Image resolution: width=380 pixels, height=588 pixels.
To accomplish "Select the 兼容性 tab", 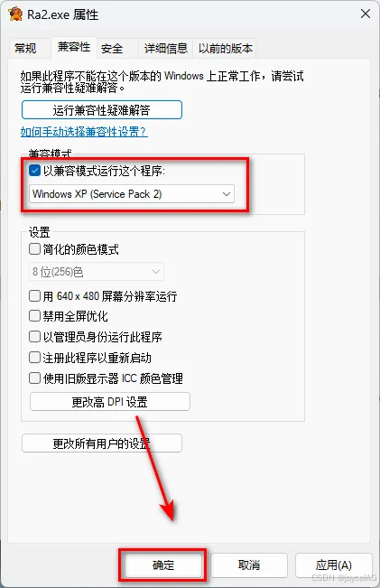I will coord(74,47).
